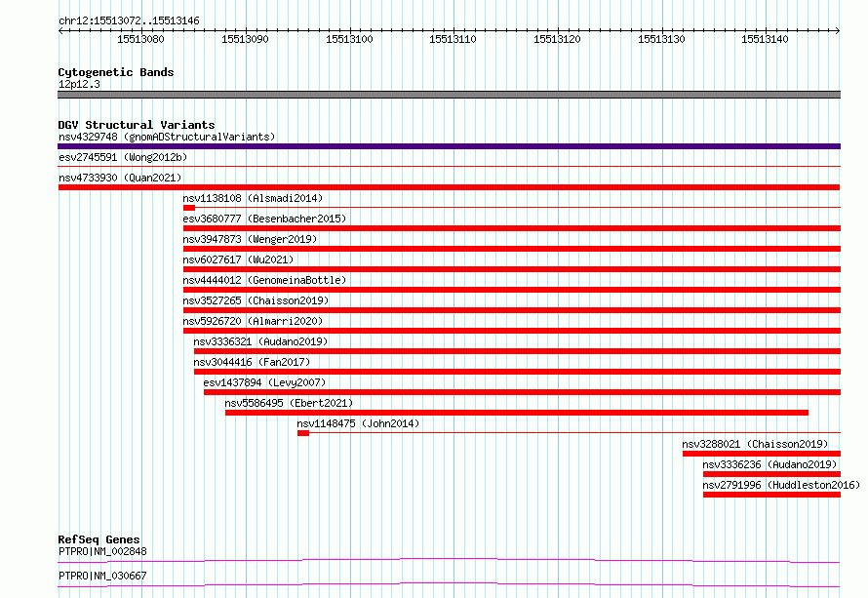This screenshot has height=598, width=868.
Task: Click ruler position 15513120
Action: [x=558, y=39]
